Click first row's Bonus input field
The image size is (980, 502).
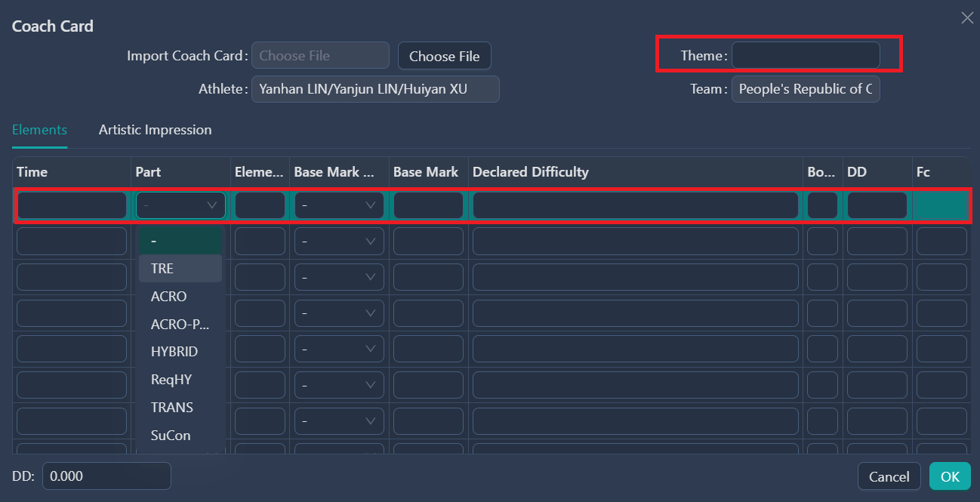coord(822,205)
